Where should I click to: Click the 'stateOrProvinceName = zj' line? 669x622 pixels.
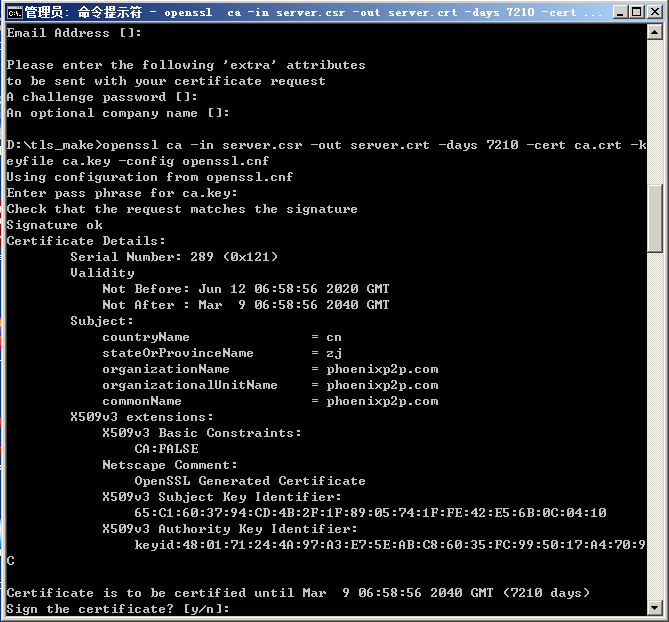[x=222, y=353]
